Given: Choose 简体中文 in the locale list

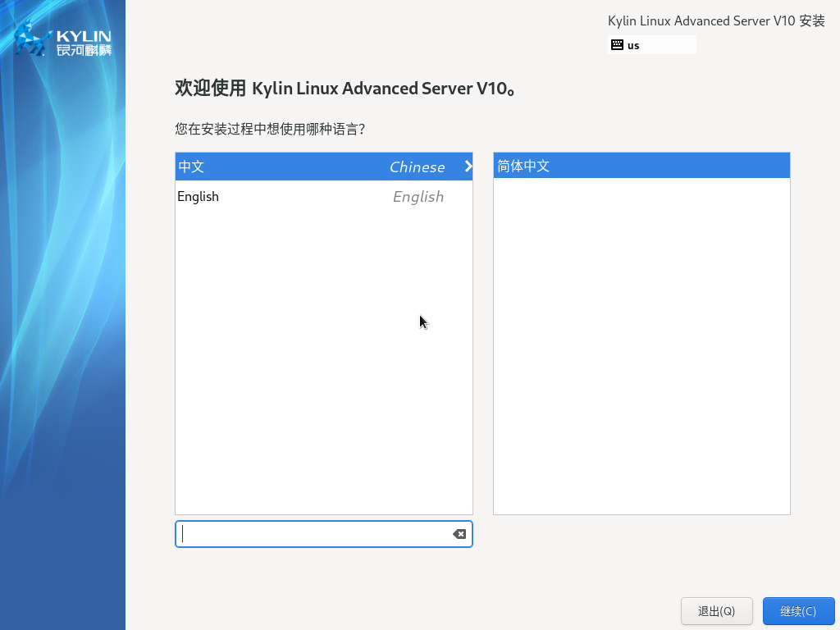Looking at the screenshot, I should (x=523, y=166).
